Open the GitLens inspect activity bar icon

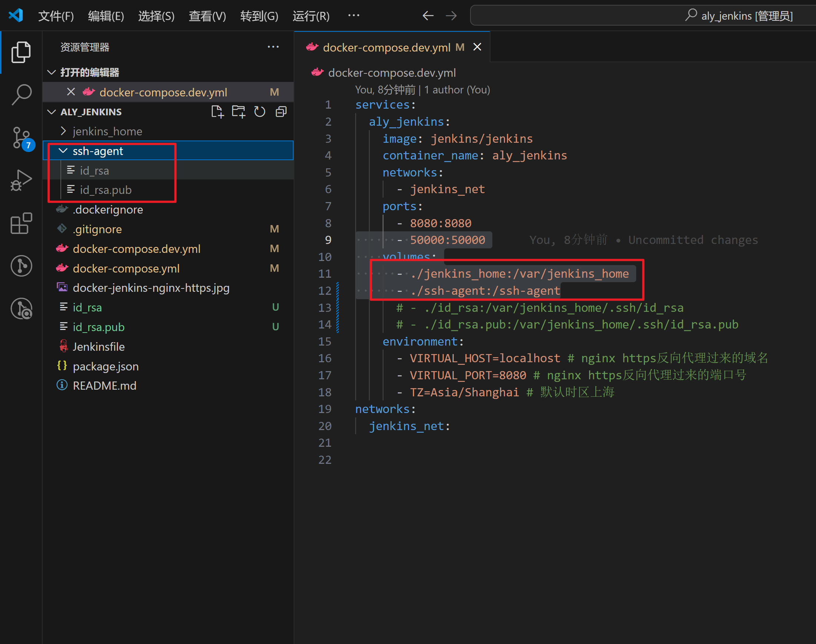(21, 309)
